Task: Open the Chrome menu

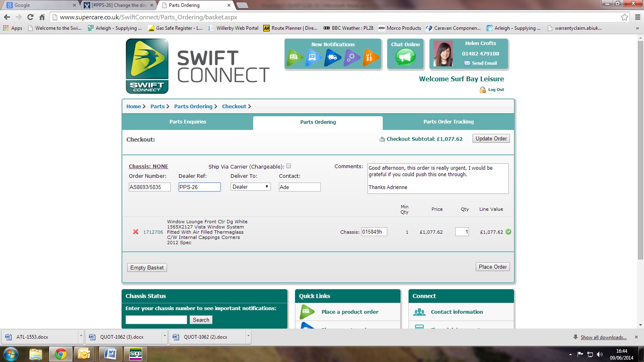Action: tap(638, 17)
